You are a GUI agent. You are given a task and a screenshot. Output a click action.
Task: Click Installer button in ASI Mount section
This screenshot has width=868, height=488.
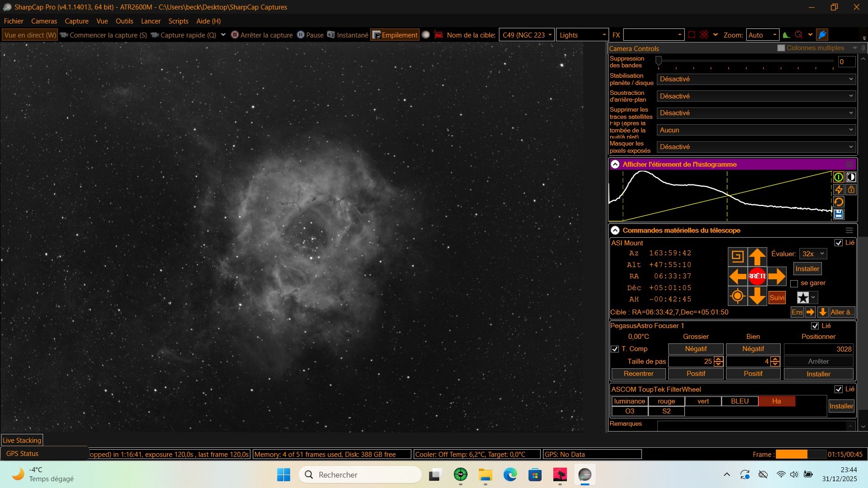click(807, 269)
